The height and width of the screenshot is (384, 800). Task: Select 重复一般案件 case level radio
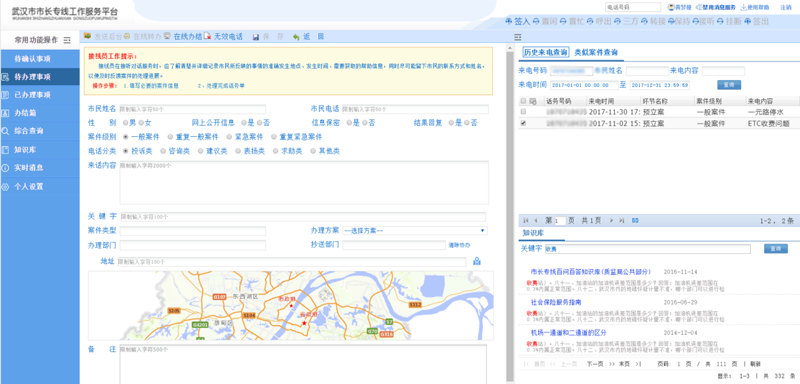tap(171, 137)
